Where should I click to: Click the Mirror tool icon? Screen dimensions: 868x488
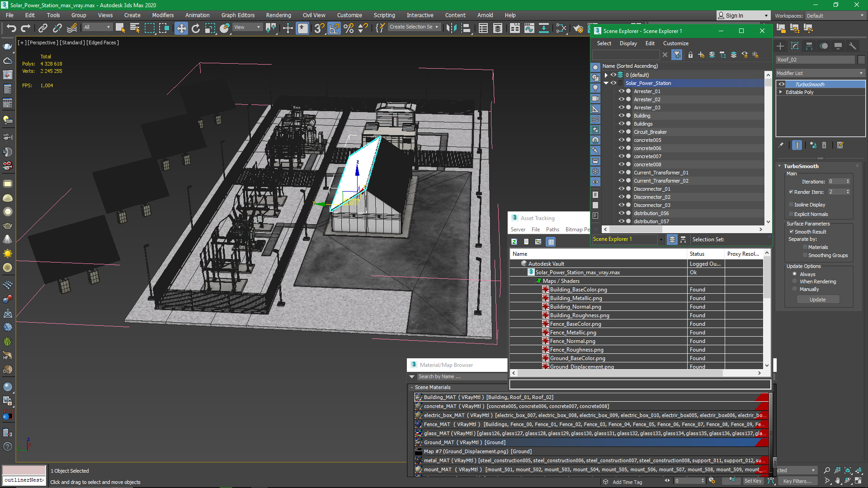(x=451, y=28)
